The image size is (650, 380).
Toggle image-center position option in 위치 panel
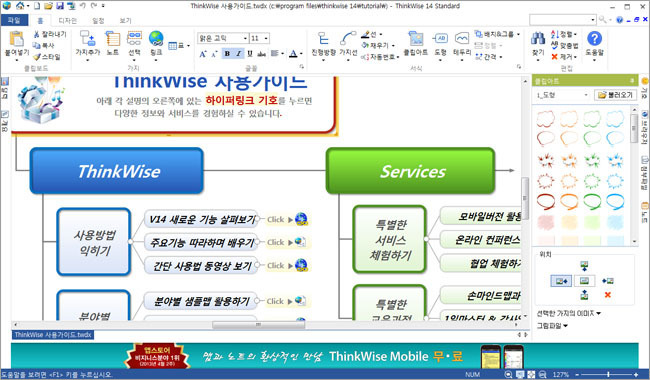click(584, 281)
